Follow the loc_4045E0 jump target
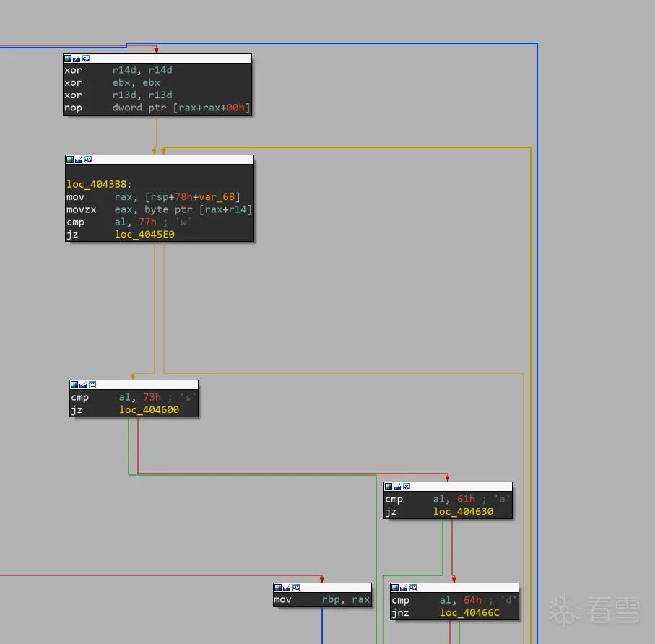655x644 pixels. tap(144, 235)
